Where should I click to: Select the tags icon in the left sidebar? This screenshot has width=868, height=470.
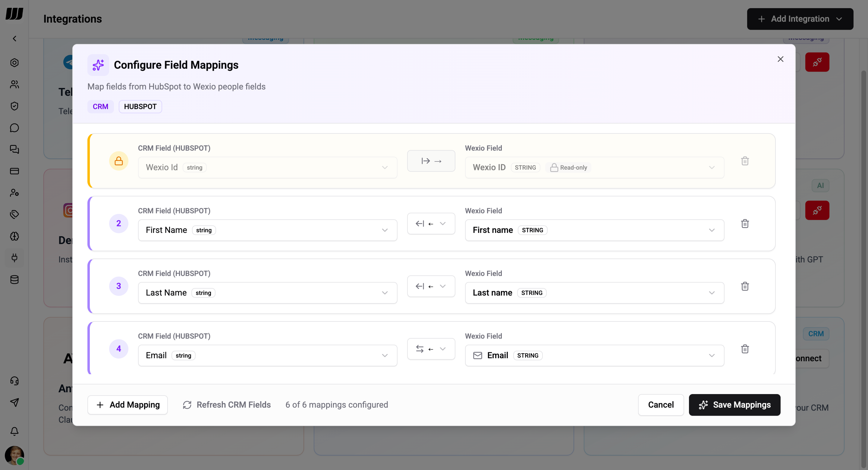pyautogui.click(x=14, y=214)
